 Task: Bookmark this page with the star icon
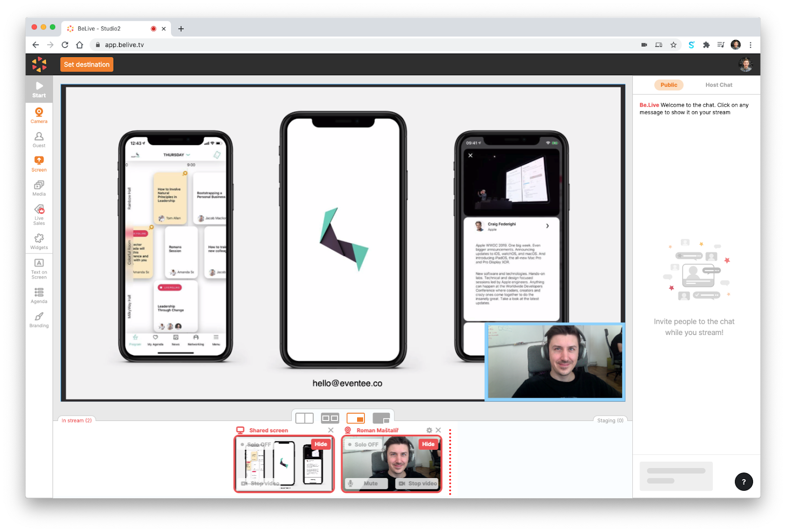tap(674, 45)
